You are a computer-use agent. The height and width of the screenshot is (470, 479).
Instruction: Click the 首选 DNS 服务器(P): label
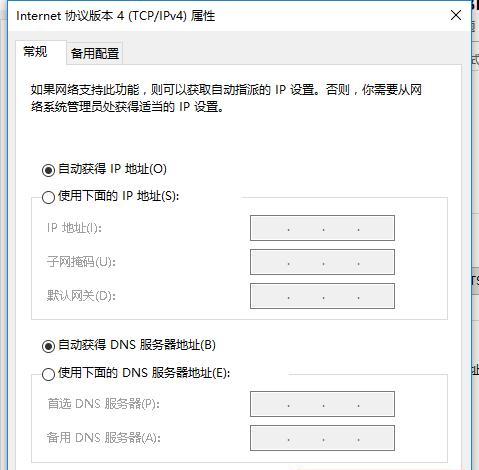[x=103, y=404]
